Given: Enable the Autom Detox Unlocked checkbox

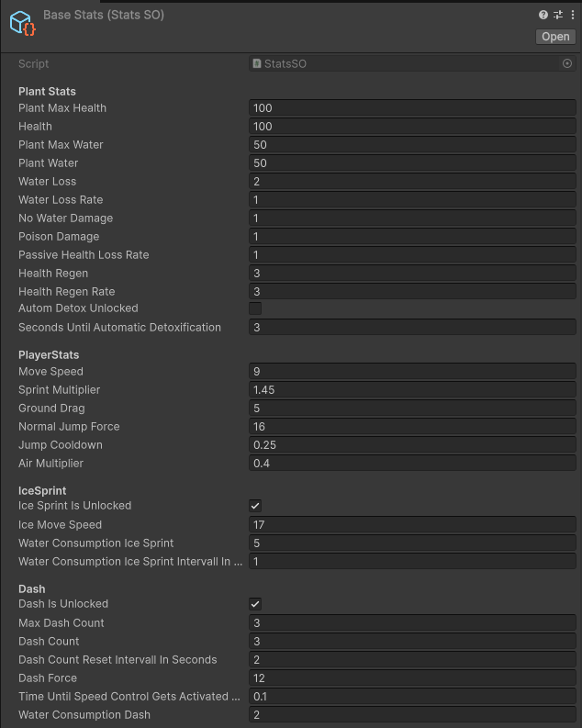Looking at the screenshot, I should (x=255, y=308).
